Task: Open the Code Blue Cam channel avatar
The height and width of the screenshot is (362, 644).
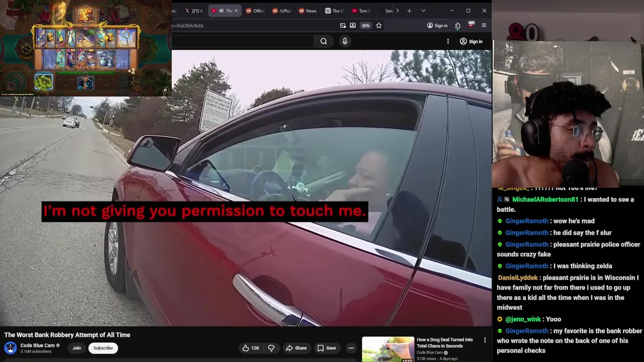Action: [10, 348]
